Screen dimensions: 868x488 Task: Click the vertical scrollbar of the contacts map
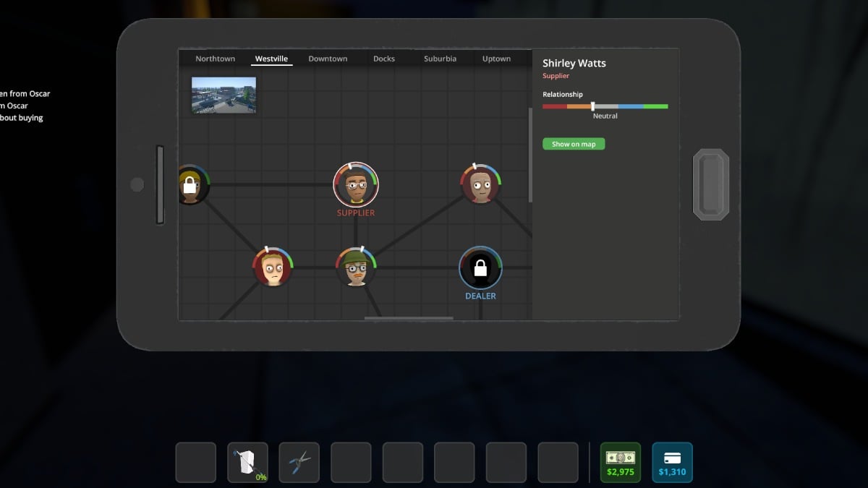click(x=531, y=155)
